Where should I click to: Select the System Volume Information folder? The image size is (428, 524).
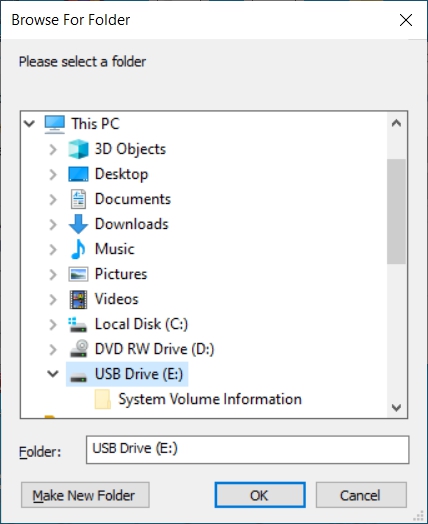click(198, 399)
